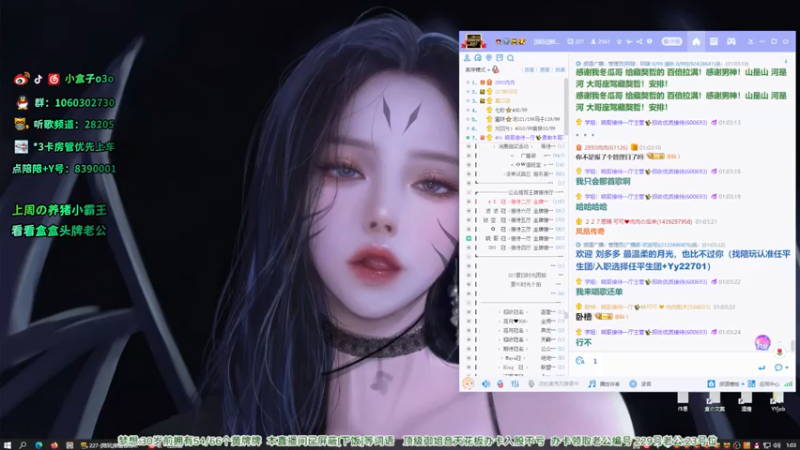Viewport: 800px width, 450px height.
Task: Collapse the green 接待一厅 channel row
Action: click(x=514, y=238)
